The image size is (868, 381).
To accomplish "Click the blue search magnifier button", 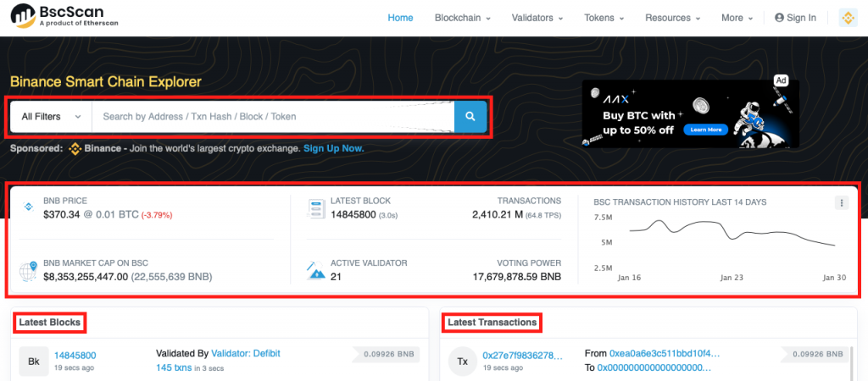I will pos(470,117).
